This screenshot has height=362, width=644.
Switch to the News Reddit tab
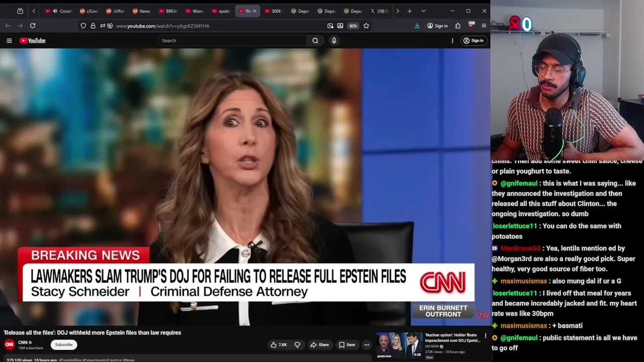[x=141, y=11]
